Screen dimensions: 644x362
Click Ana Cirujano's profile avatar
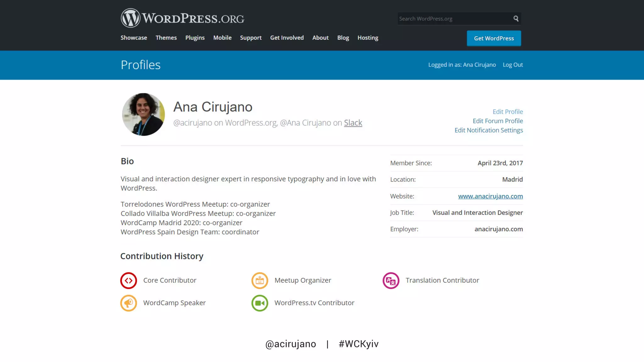coord(143,114)
